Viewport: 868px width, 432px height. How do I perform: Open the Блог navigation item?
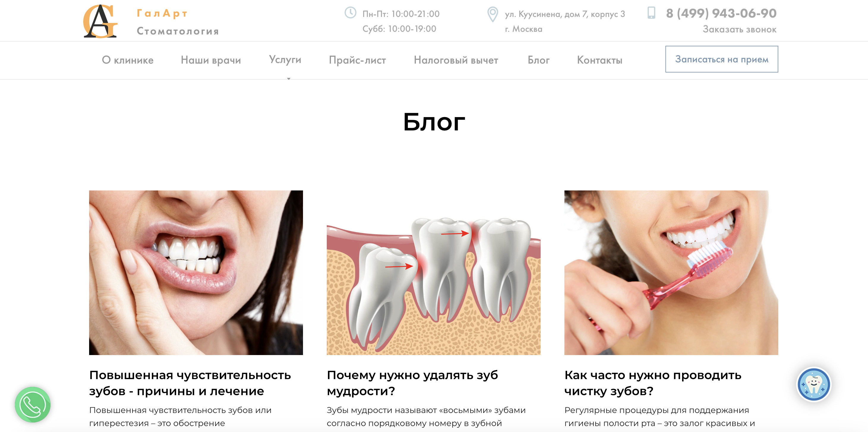click(x=539, y=60)
